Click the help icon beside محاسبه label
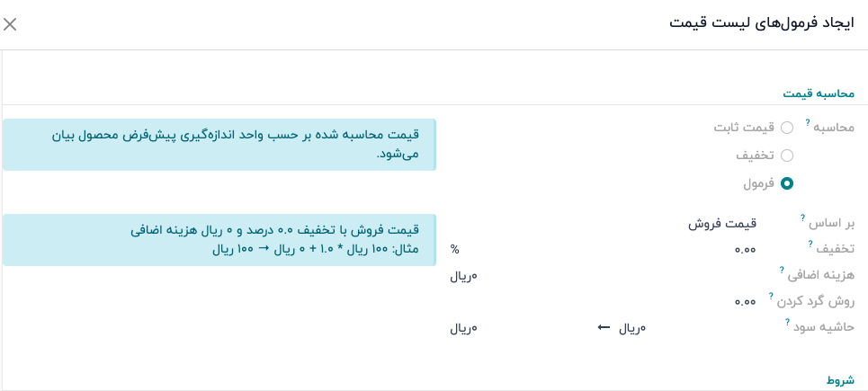The image size is (868, 391). tap(808, 122)
